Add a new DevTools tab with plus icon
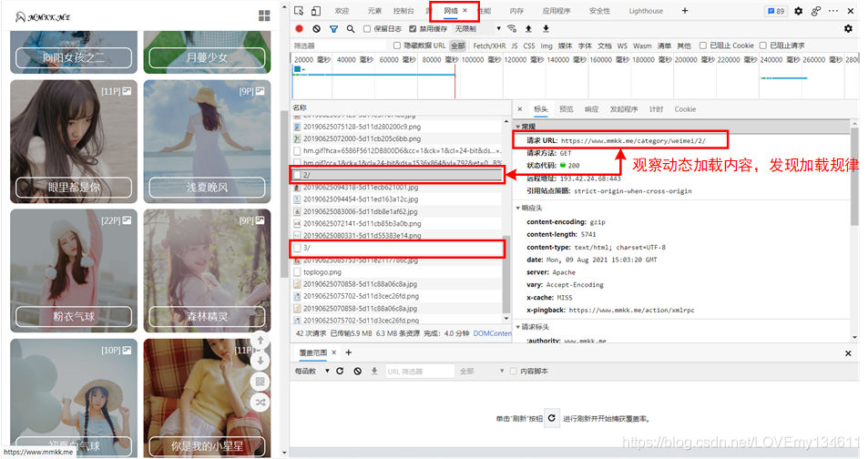 685,11
